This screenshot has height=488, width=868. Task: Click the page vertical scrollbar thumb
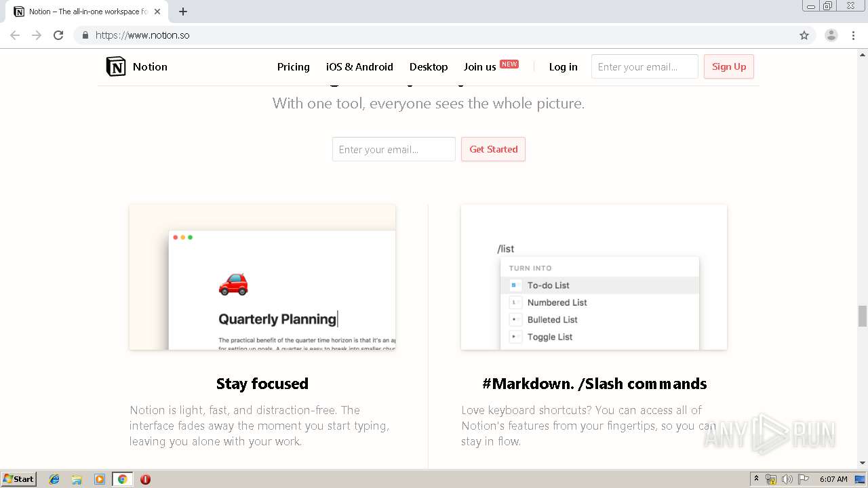(863, 316)
